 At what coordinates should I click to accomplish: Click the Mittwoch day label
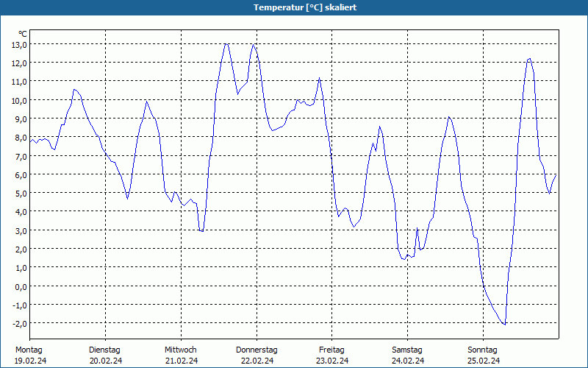[x=181, y=350]
